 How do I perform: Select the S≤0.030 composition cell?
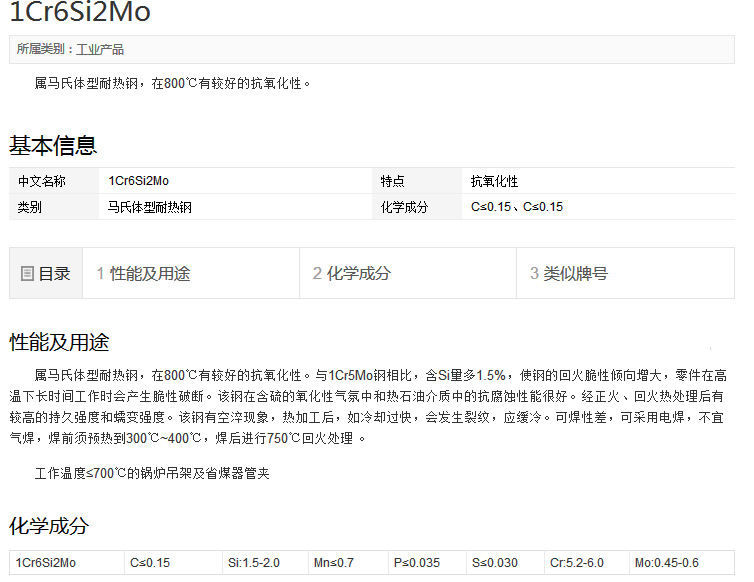pos(495,563)
